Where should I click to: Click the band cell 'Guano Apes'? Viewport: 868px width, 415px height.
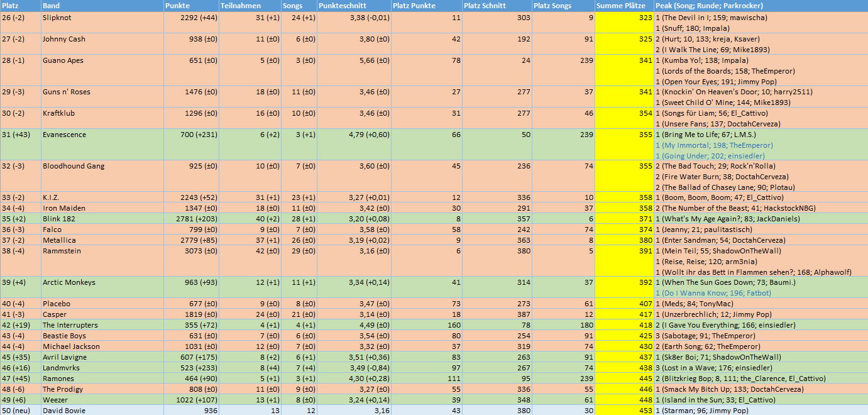(x=102, y=70)
